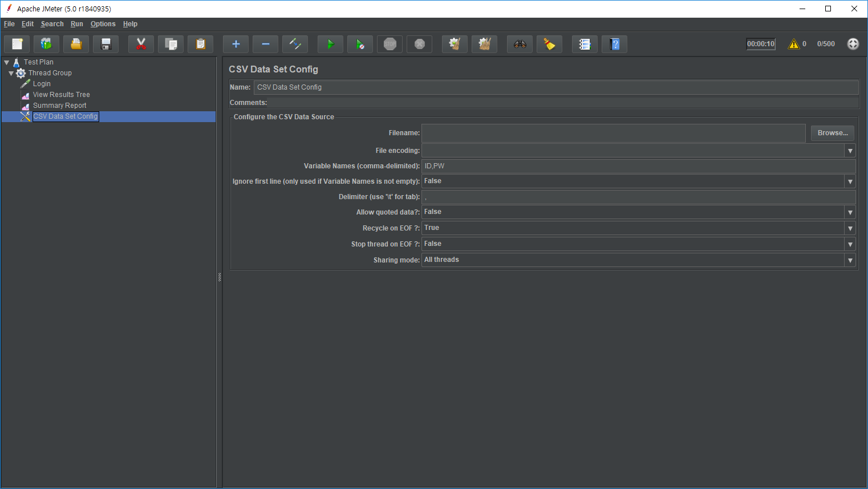The height and width of the screenshot is (489, 868).
Task: Click the yellow warning triangle icon
Action: click(794, 44)
